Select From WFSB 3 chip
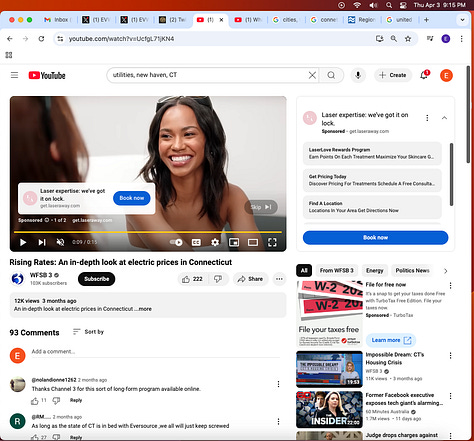Viewport: 474px width, 441px height. [x=337, y=270]
